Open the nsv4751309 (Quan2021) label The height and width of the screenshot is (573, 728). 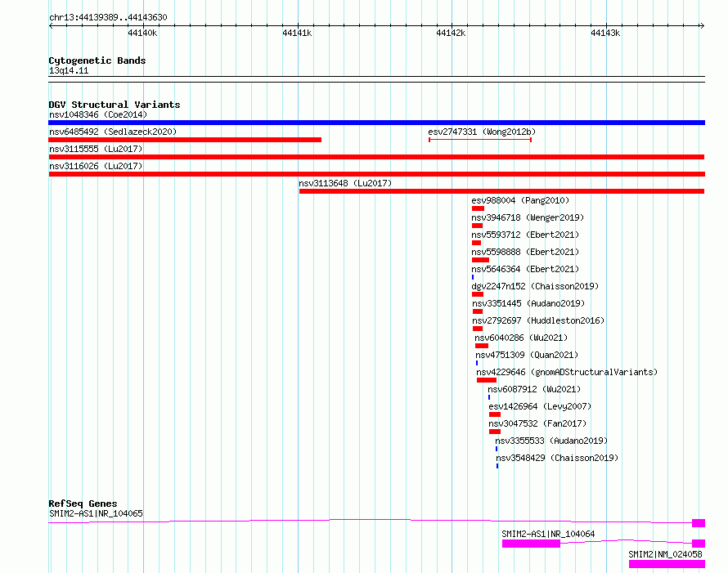(527, 355)
